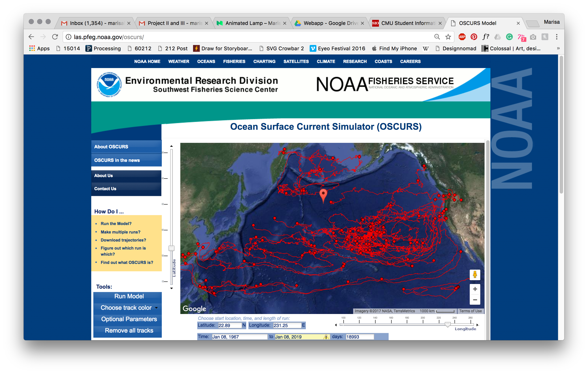Click the longitude slider left arrow
Image resolution: width=588 pixels, height=374 pixels.
[336, 325]
